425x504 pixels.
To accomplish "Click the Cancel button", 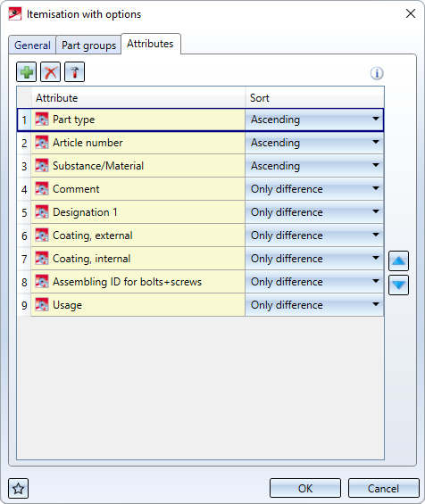I will (384, 489).
